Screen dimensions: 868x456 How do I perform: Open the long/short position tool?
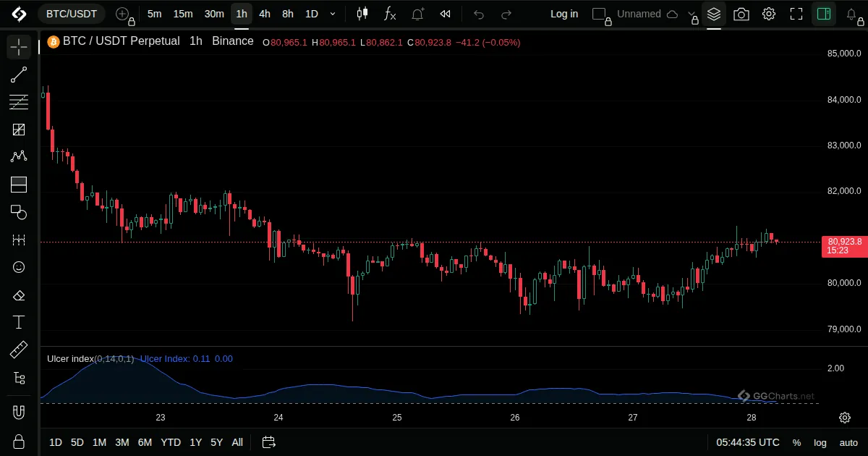coord(19,185)
